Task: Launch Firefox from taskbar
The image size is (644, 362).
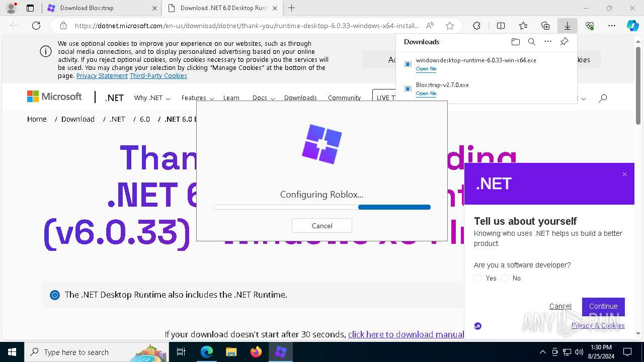Action: [256, 352]
